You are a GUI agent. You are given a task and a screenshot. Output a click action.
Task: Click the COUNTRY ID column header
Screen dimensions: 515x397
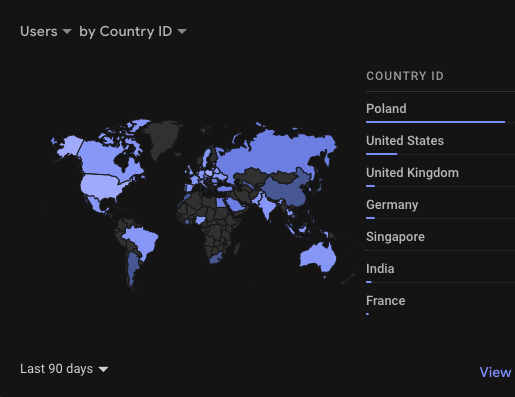405,76
